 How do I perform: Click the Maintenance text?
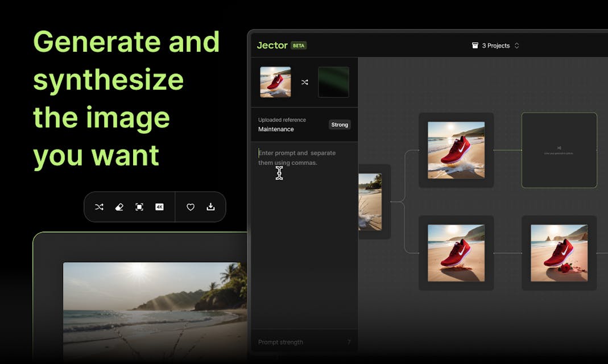pos(276,129)
